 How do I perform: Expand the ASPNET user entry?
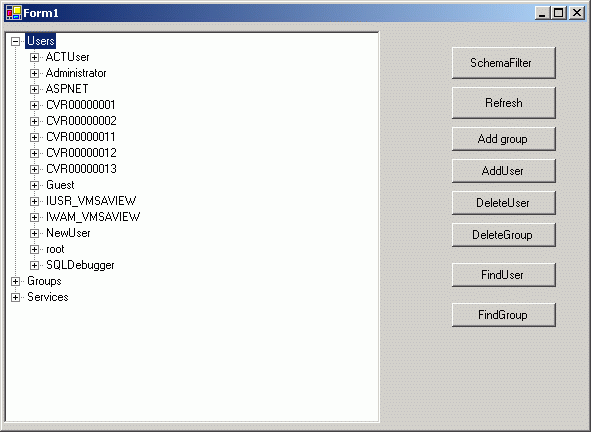pyautogui.click(x=34, y=89)
